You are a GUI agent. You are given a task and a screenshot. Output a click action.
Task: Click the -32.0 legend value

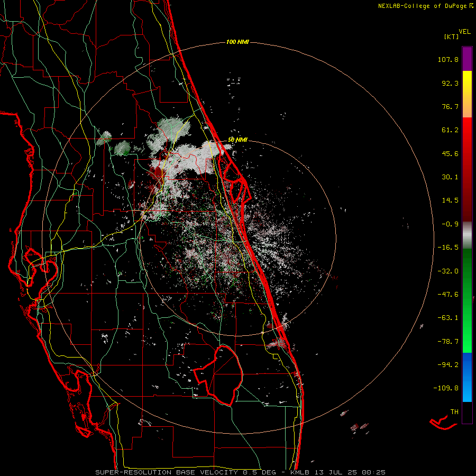448,271
